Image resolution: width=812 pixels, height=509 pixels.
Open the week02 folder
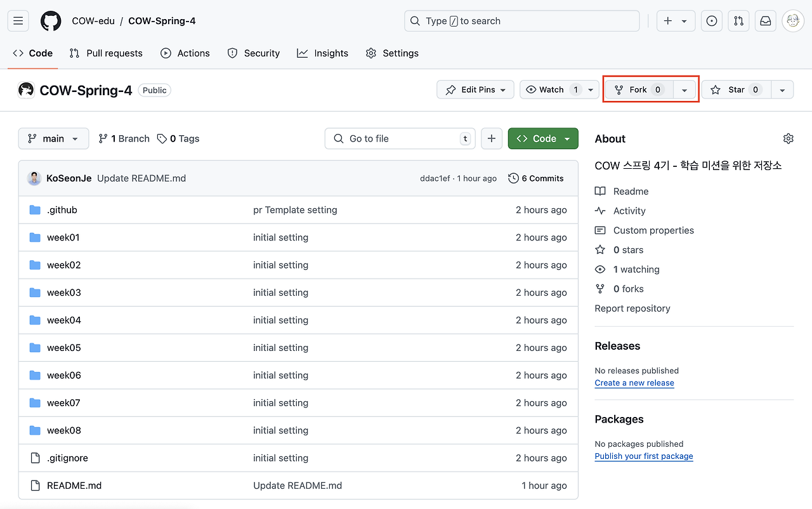[x=64, y=265]
